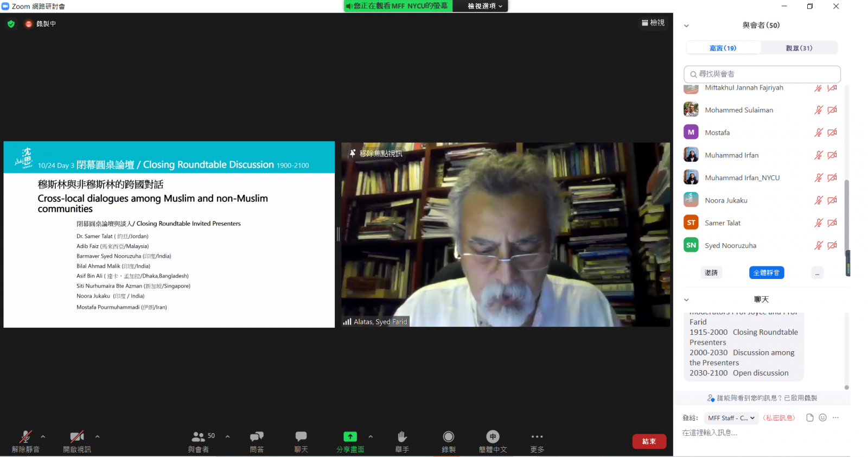Switch to the attendees (31) tab
The width and height of the screenshot is (868, 457).
click(799, 48)
